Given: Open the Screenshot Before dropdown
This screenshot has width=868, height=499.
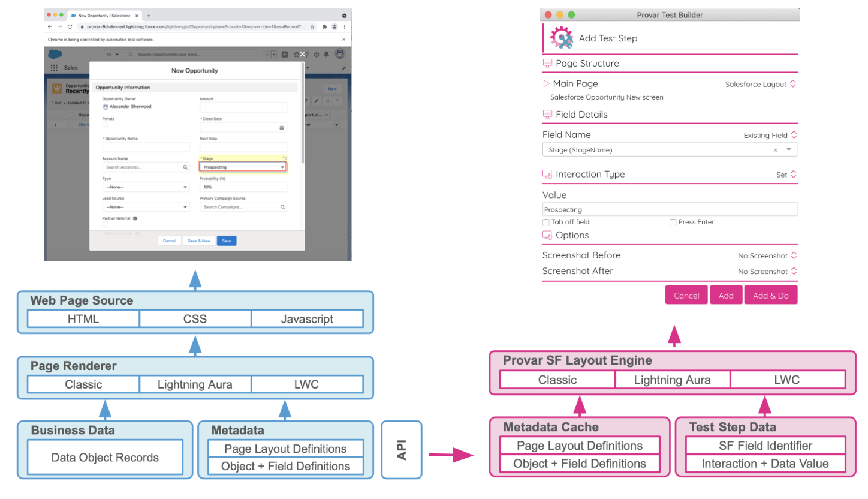Looking at the screenshot, I should (x=767, y=256).
